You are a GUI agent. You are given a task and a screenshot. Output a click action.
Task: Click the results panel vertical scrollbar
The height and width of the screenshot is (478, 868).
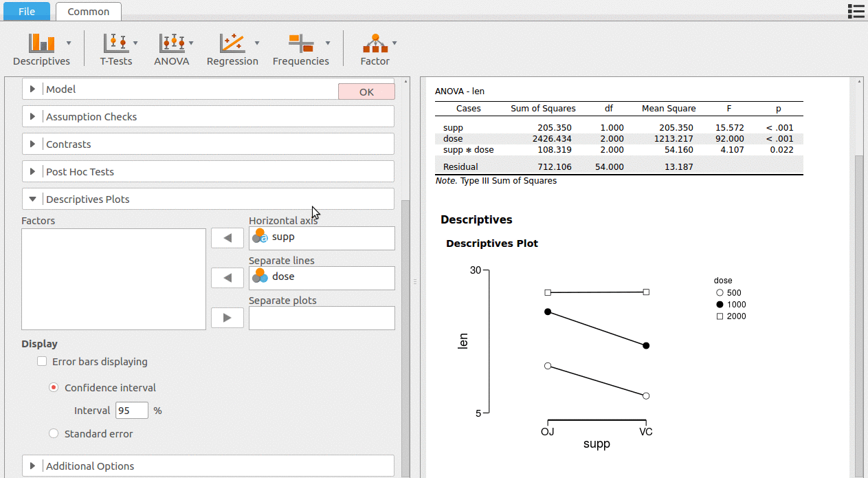pyautogui.click(x=858, y=316)
